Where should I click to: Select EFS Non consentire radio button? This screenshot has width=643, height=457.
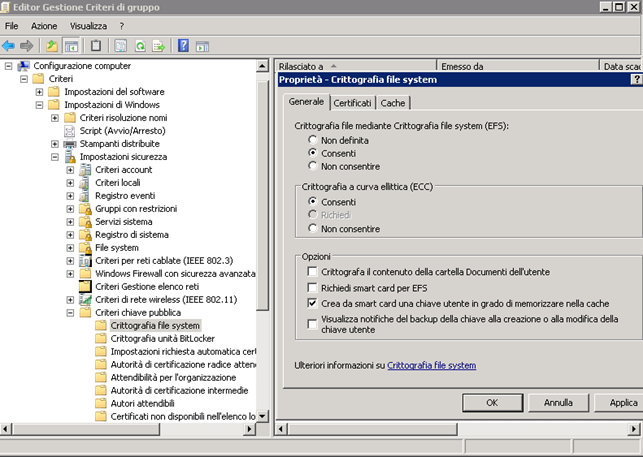click(313, 166)
